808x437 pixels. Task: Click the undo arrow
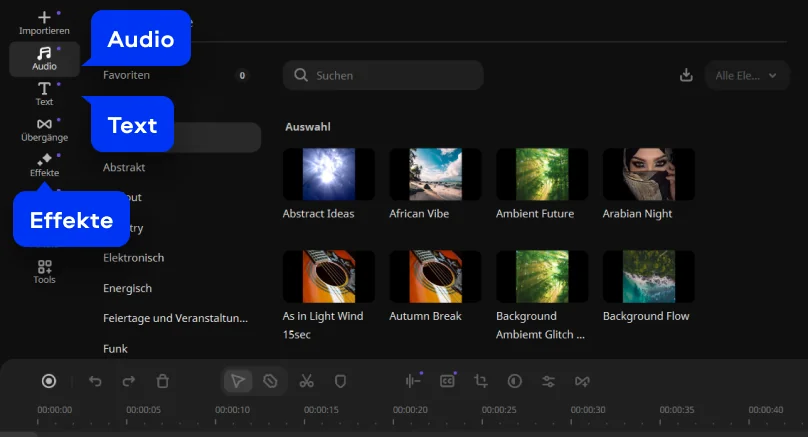[x=95, y=381]
